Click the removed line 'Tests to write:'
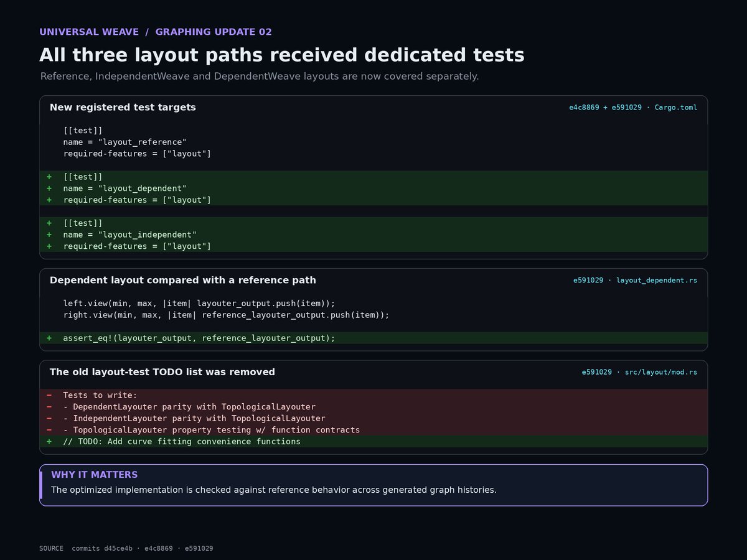747x560 pixels. [x=374, y=395]
